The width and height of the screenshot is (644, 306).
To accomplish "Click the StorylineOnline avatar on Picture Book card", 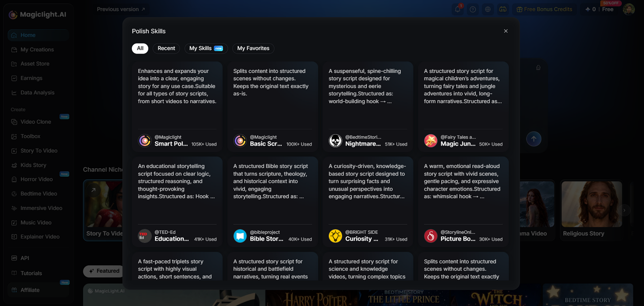I will tap(430, 236).
